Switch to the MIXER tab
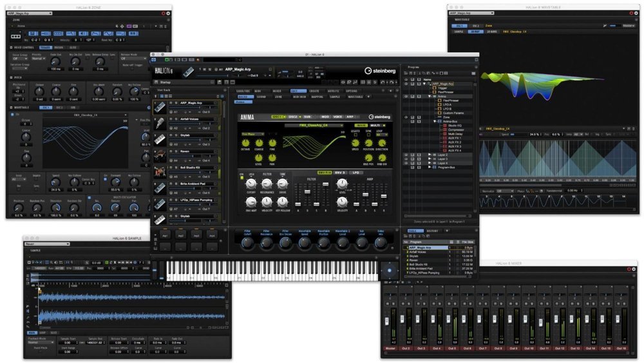Viewport: 644px width, 363px height. click(277, 91)
